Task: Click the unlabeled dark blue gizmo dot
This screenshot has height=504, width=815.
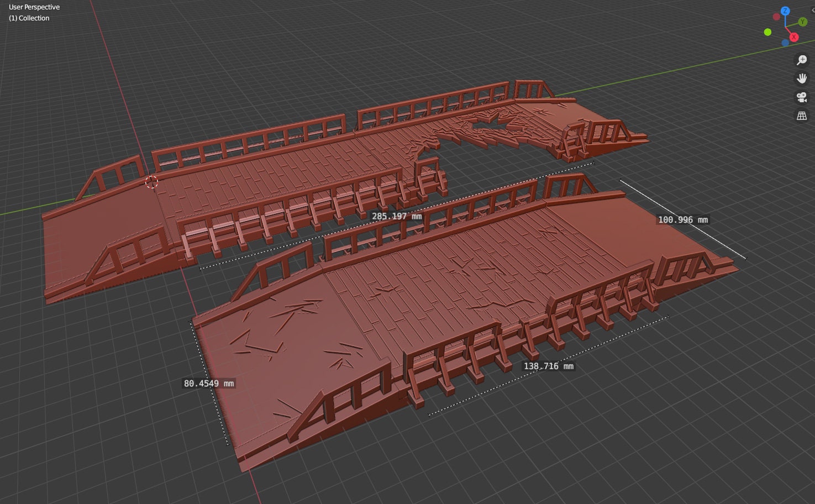Action: [785, 43]
